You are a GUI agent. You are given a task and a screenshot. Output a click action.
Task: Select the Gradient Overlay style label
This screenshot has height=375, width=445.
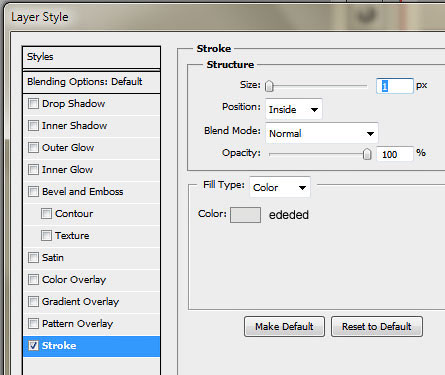pos(80,302)
